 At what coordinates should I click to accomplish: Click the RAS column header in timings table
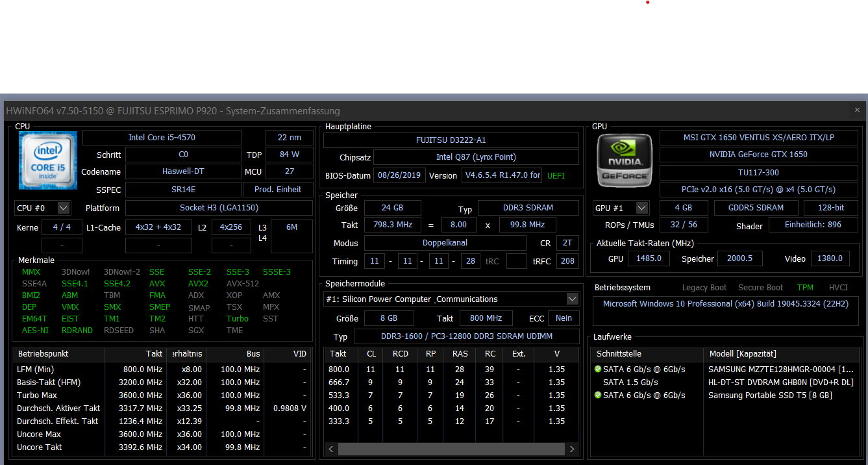tap(460, 354)
